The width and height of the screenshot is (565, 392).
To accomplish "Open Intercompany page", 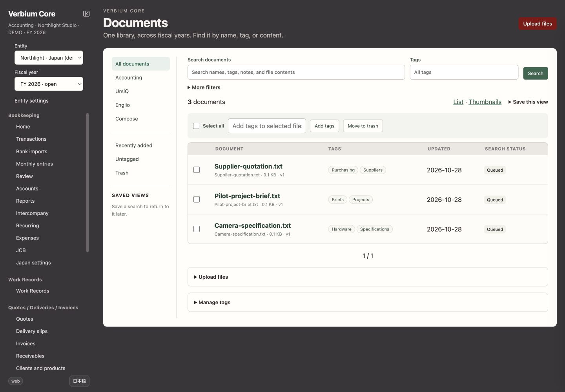I will [x=32, y=213].
